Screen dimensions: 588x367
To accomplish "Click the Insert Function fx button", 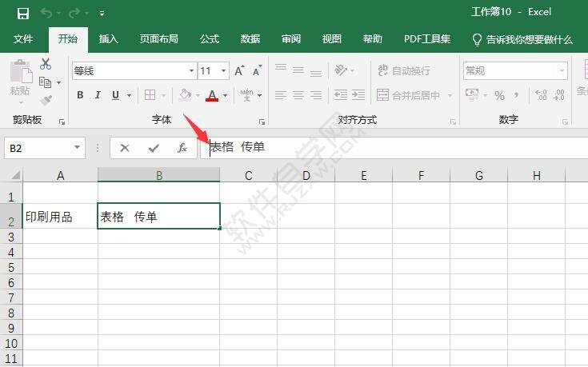I will (x=182, y=148).
